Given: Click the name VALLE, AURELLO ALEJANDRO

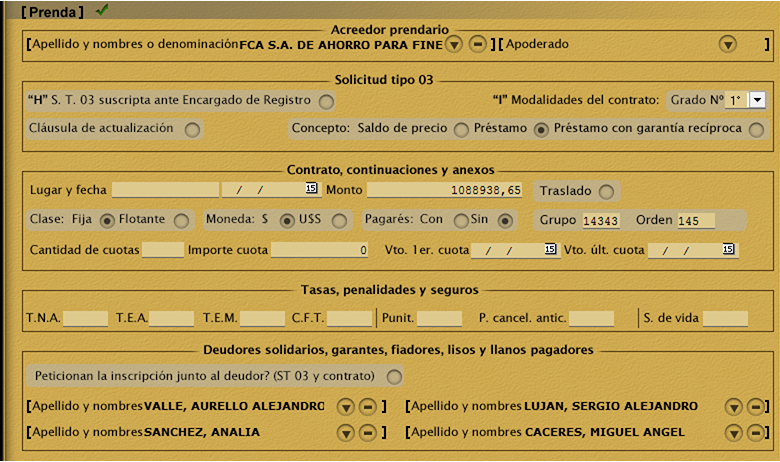Looking at the screenshot, I should pyautogui.click(x=234, y=406).
